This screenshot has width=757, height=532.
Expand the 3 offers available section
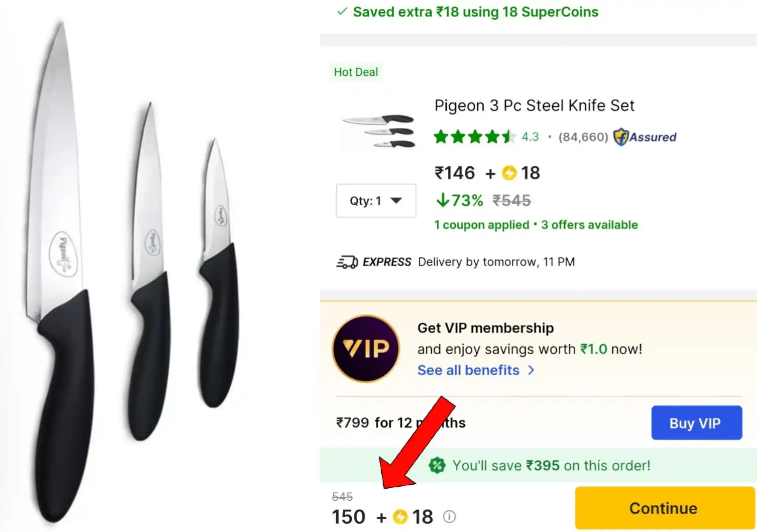pyautogui.click(x=589, y=225)
